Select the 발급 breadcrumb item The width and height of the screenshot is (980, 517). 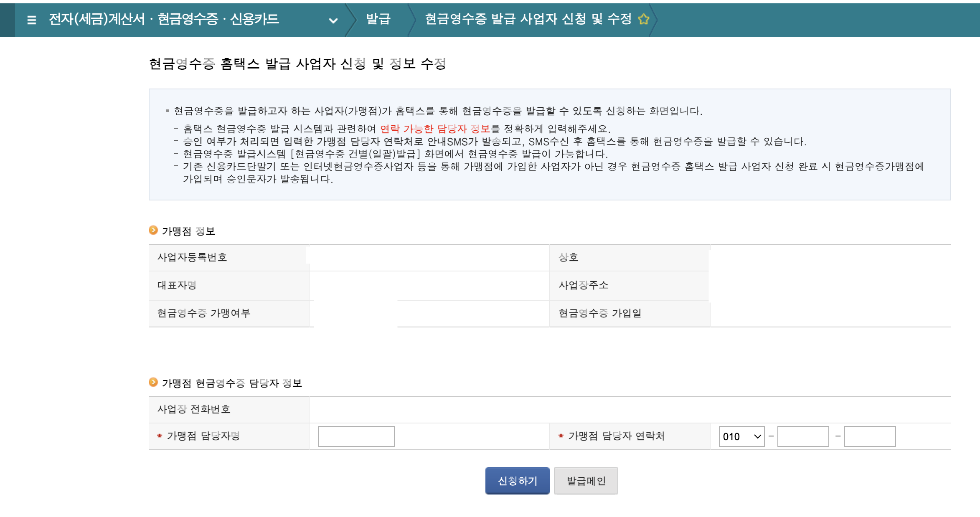(378, 19)
